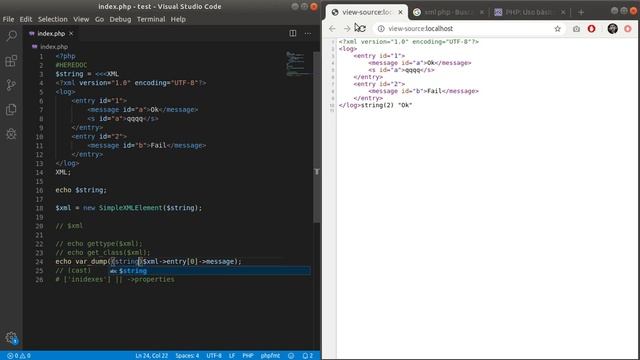640x360 pixels.
Task: View site information icon in address bar
Action: point(381,29)
